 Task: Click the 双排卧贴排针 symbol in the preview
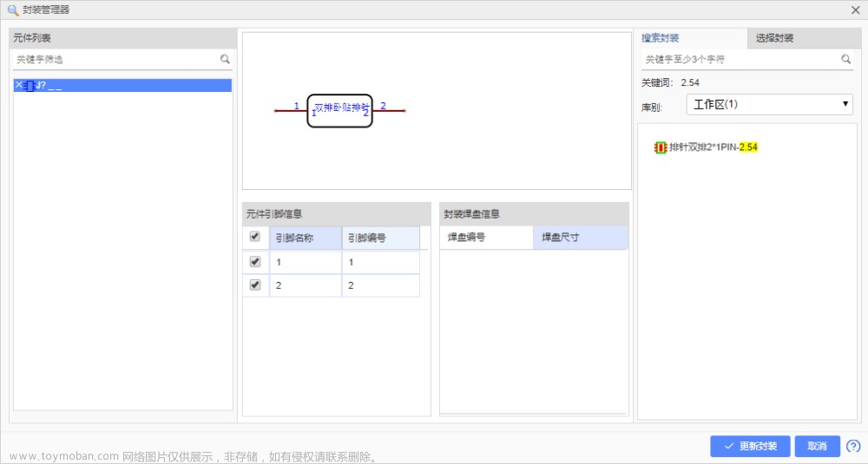339,111
